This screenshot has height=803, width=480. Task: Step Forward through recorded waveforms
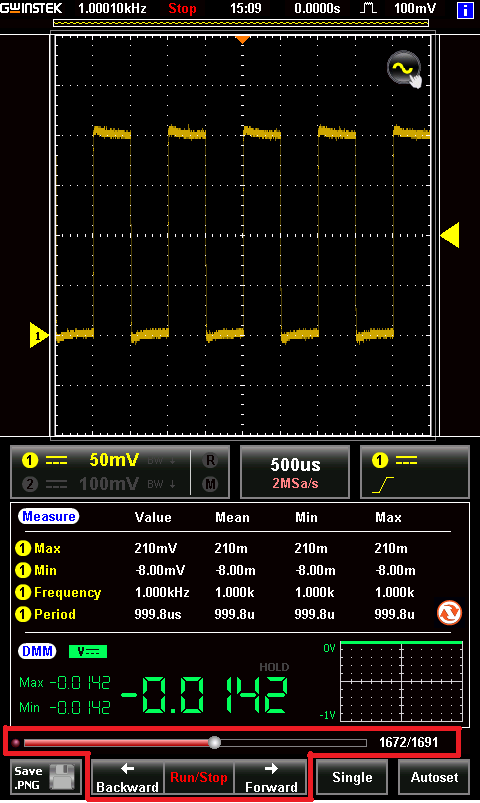271,777
